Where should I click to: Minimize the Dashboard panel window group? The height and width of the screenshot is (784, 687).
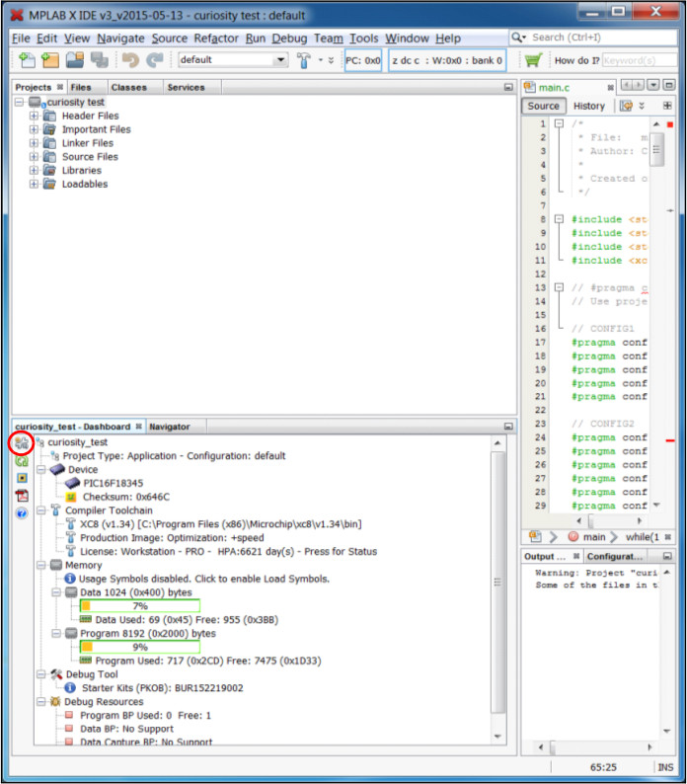(x=508, y=427)
